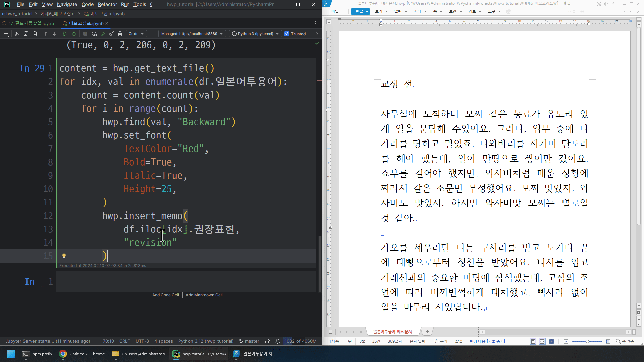Open the Code cell type dropdown
Image resolution: width=644 pixels, height=362 pixels.
[x=136, y=34]
